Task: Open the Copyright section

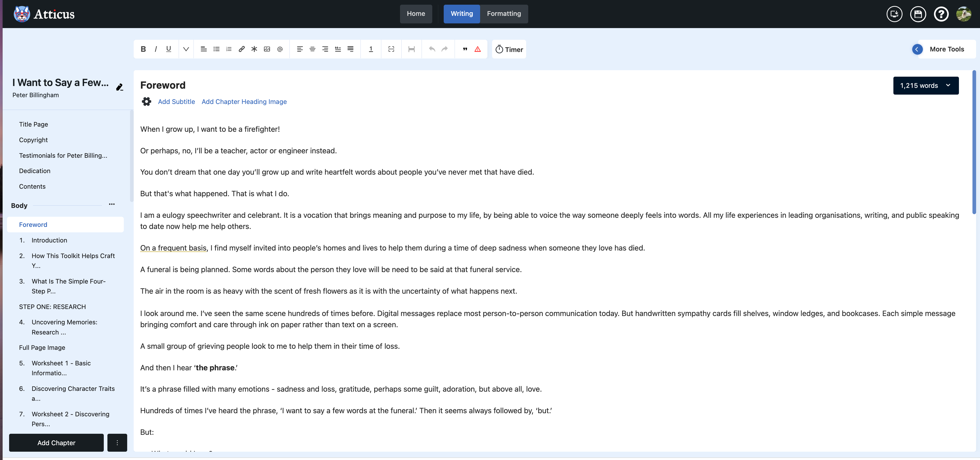Action: point(34,140)
